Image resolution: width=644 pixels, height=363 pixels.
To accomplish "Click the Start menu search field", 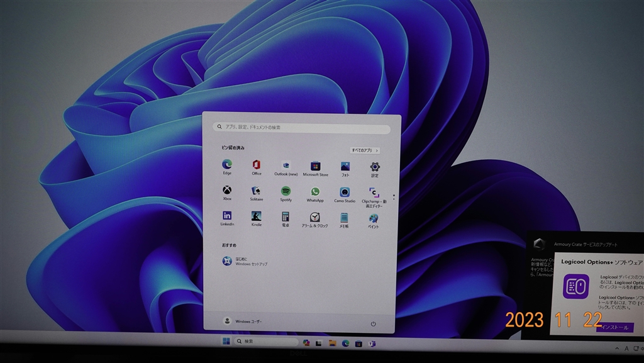I will pyautogui.click(x=301, y=127).
